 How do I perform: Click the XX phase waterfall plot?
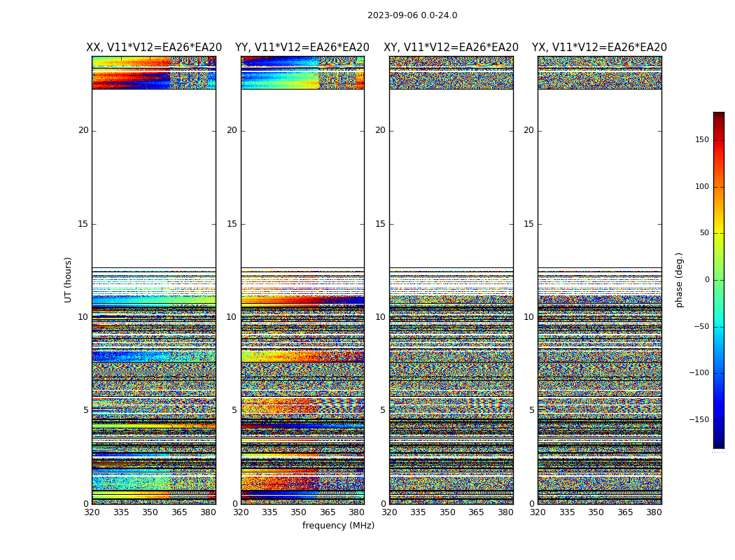(x=154, y=280)
